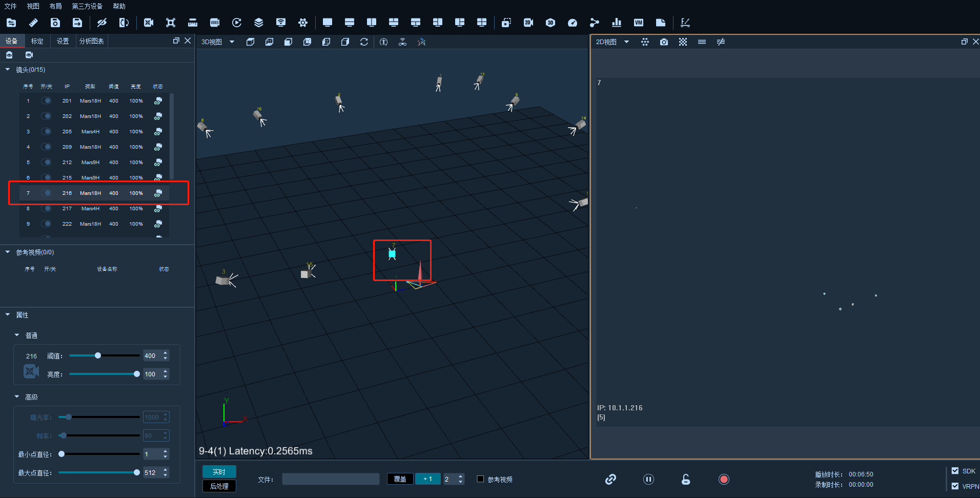Open the 3D视图 dropdown arrow
Viewport: 980px width, 498px height.
pyautogui.click(x=232, y=42)
